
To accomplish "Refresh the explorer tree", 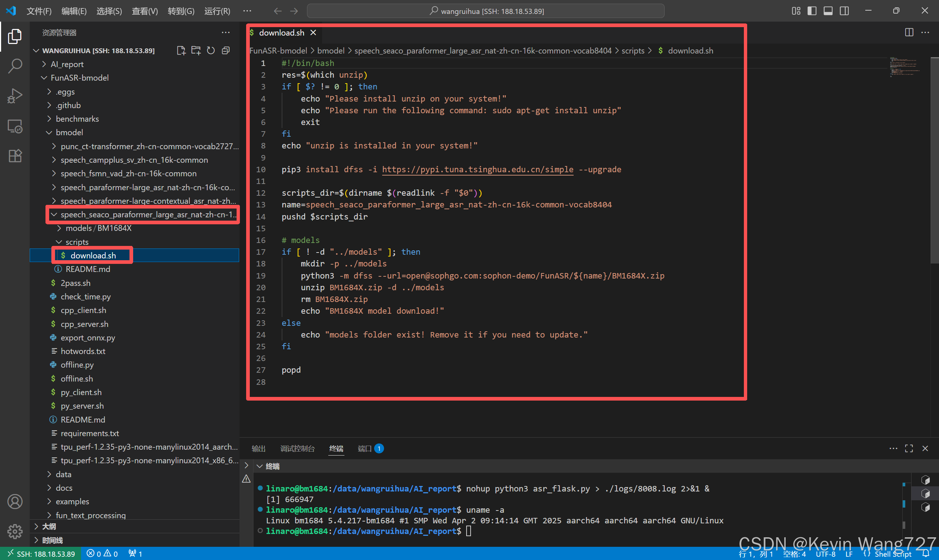I will click(211, 51).
